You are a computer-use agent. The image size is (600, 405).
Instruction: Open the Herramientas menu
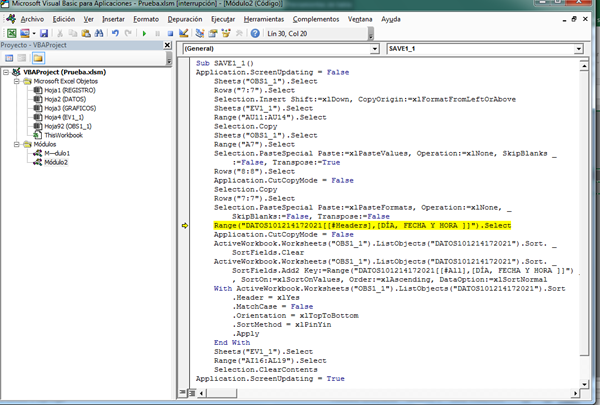[x=264, y=18]
